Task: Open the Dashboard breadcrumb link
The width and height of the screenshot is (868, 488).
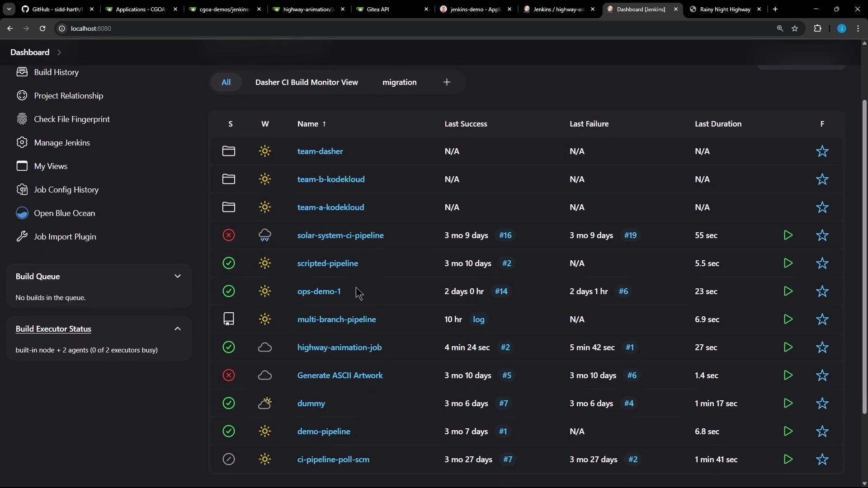Action: click(30, 52)
